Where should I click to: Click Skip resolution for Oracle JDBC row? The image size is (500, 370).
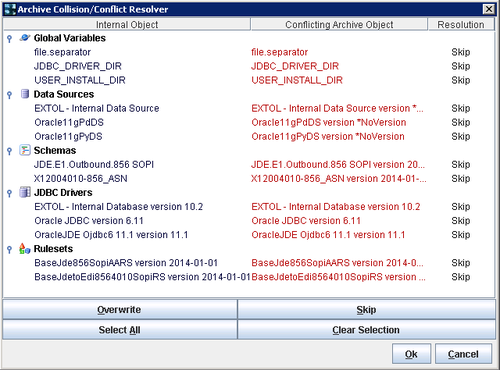coord(461,221)
